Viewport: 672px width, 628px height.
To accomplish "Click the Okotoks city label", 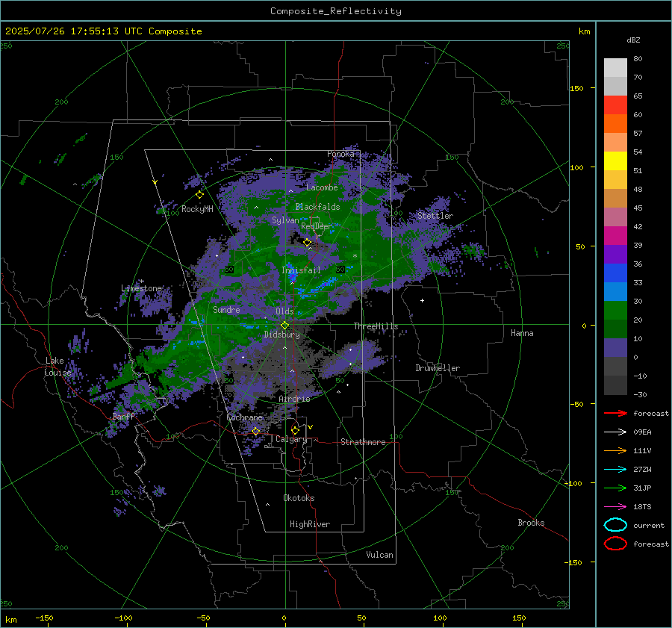I will pyautogui.click(x=299, y=498).
